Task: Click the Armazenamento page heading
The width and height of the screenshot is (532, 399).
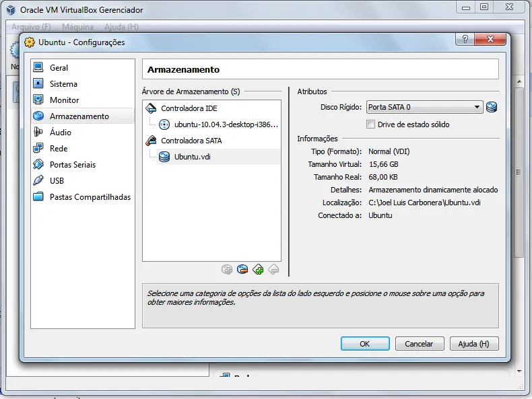Action: [184, 70]
